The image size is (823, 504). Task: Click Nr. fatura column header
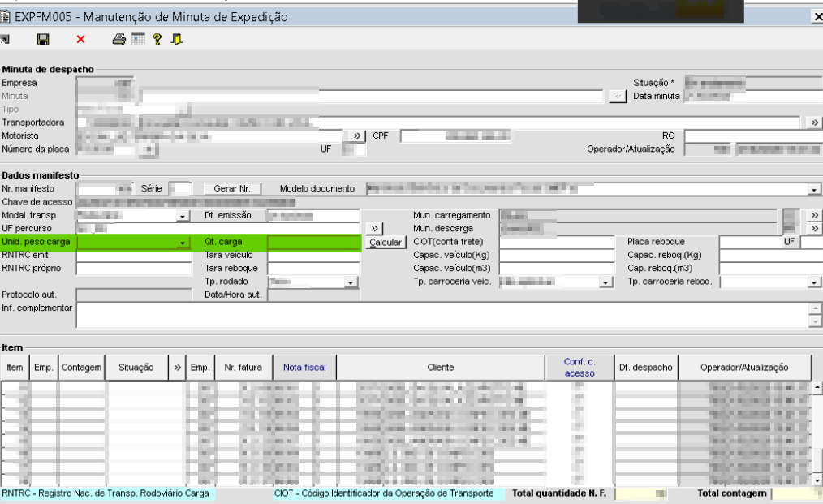click(243, 368)
